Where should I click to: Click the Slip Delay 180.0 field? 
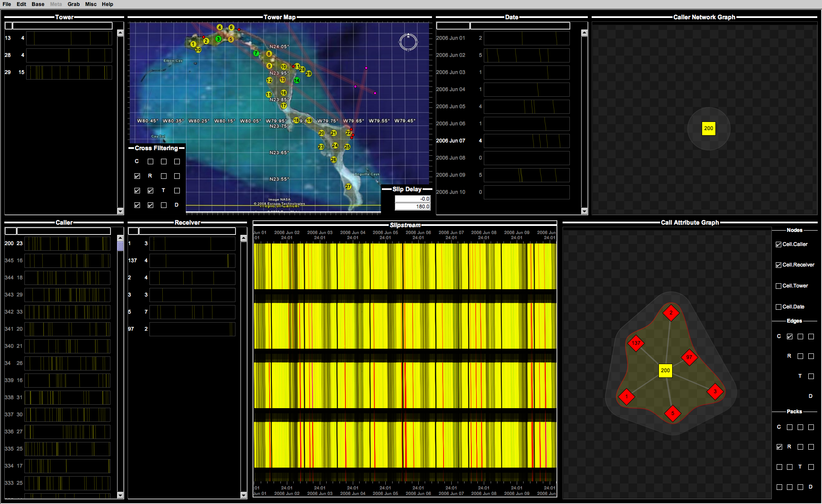point(412,207)
